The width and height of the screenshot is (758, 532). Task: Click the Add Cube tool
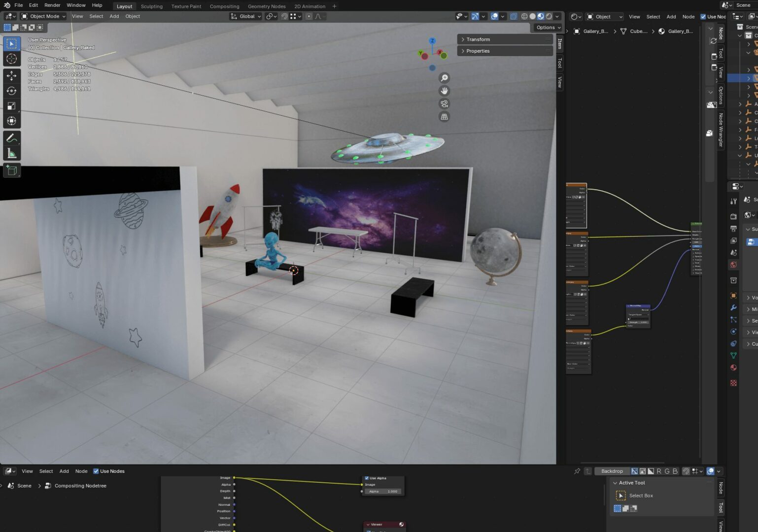11,170
